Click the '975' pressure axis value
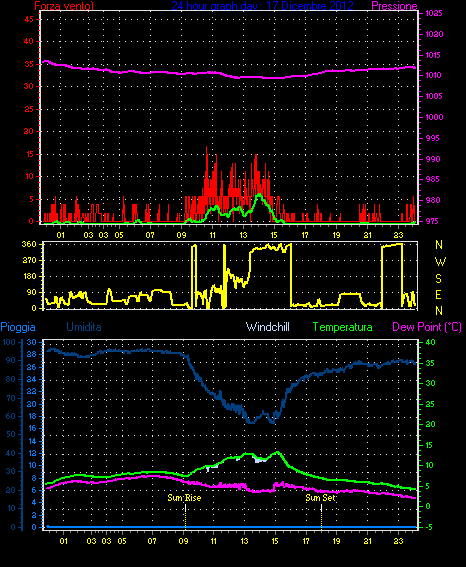The width and height of the screenshot is (466, 567). tap(433, 221)
